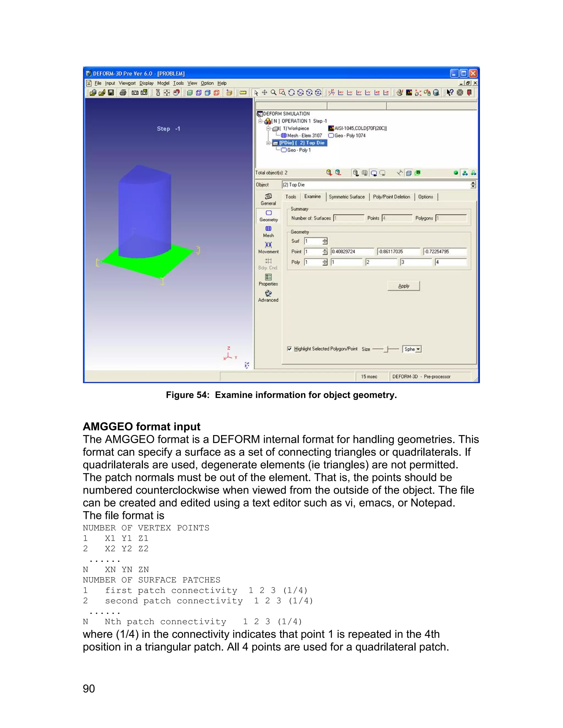Image resolution: width=563 pixels, height=728 pixels.
Task: Click the Object field showing (2) Top Die
Action: (x=376, y=185)
